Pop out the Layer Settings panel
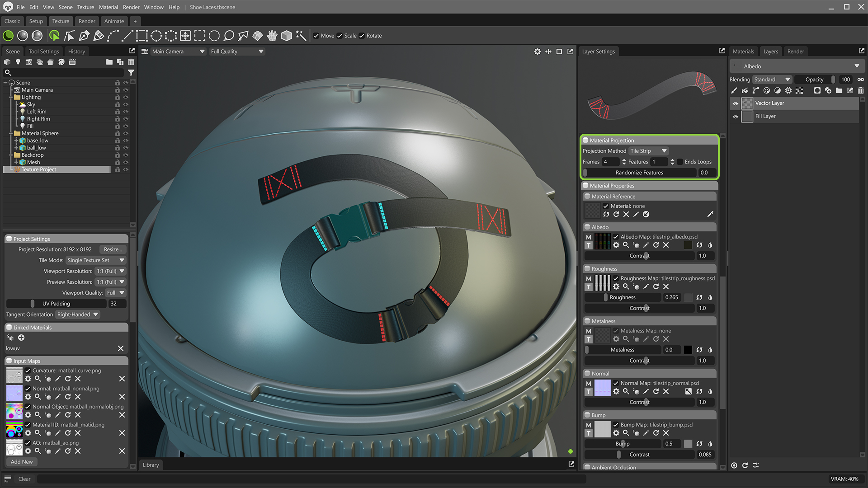 [x=722, y=51]
